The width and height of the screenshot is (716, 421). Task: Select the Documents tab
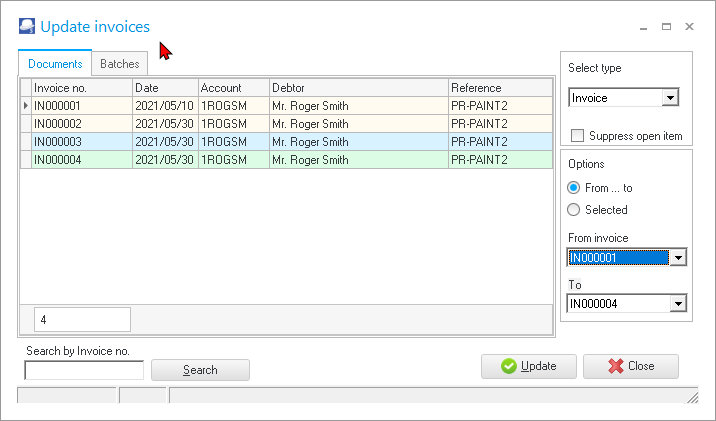[x=55, y=64]
